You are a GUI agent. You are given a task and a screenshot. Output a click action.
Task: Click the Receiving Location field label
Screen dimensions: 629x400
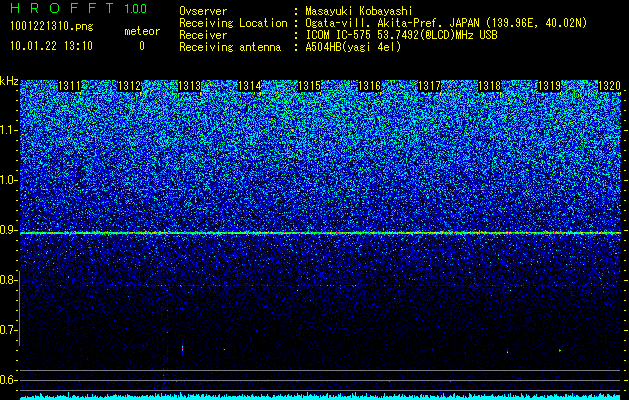233,23
